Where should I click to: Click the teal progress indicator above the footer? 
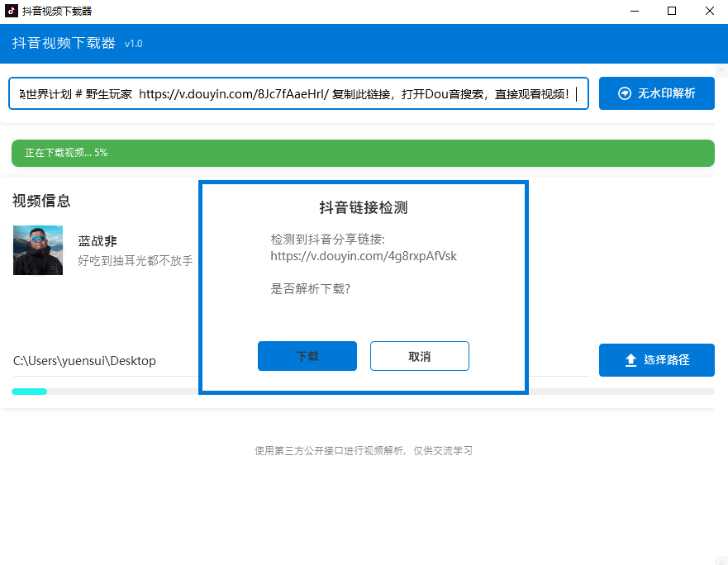29,391
